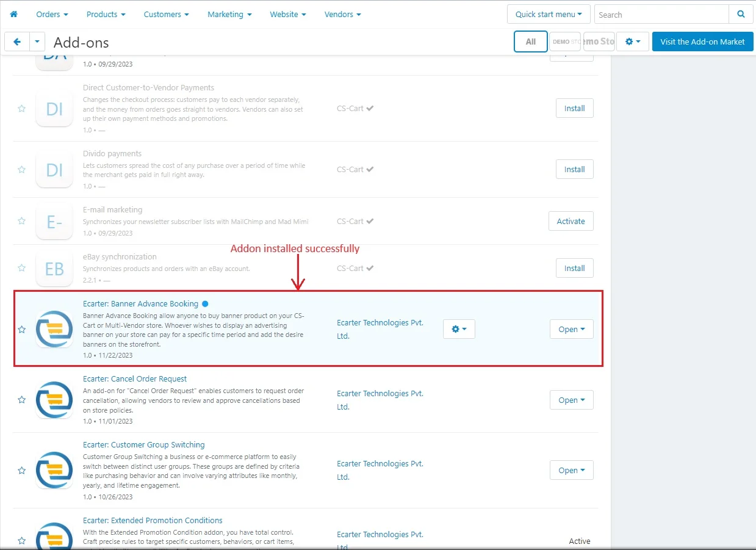Open the caret dropdown beside the back arrow
The width and height of the screenshot is (756, 550).
coord(38,42)
